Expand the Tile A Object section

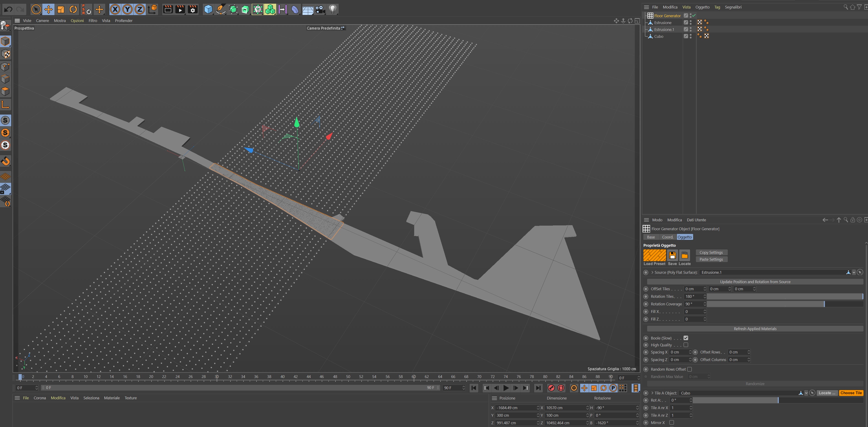[652, 393]
